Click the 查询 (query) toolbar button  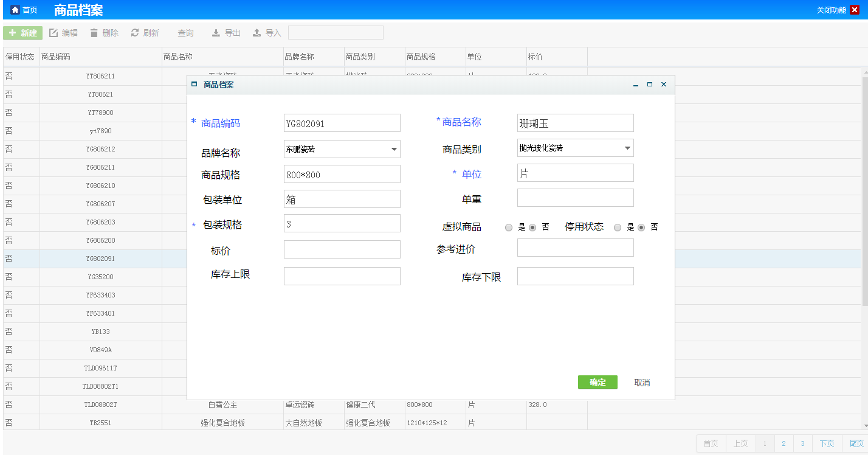185,33
